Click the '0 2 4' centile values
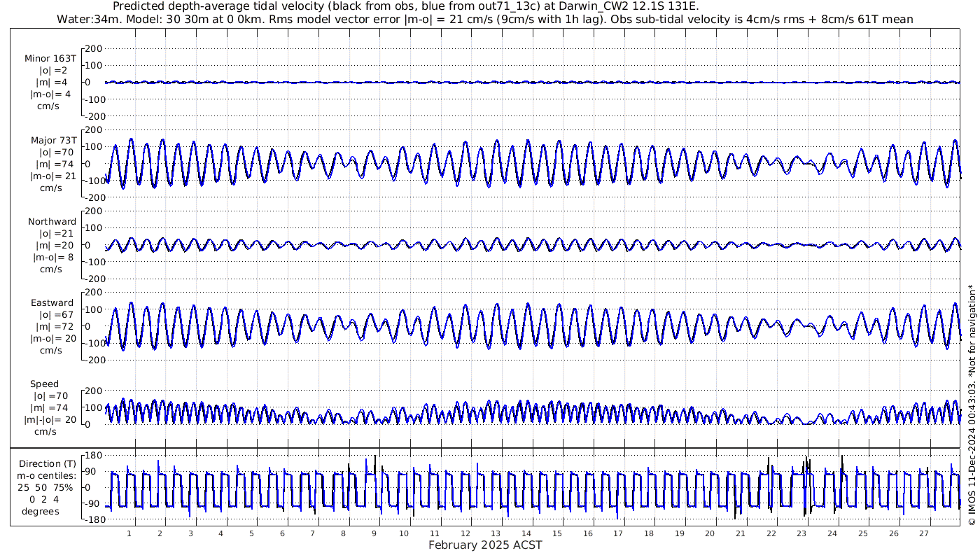This screenshot has height=560, width=980. coord(45,499)
